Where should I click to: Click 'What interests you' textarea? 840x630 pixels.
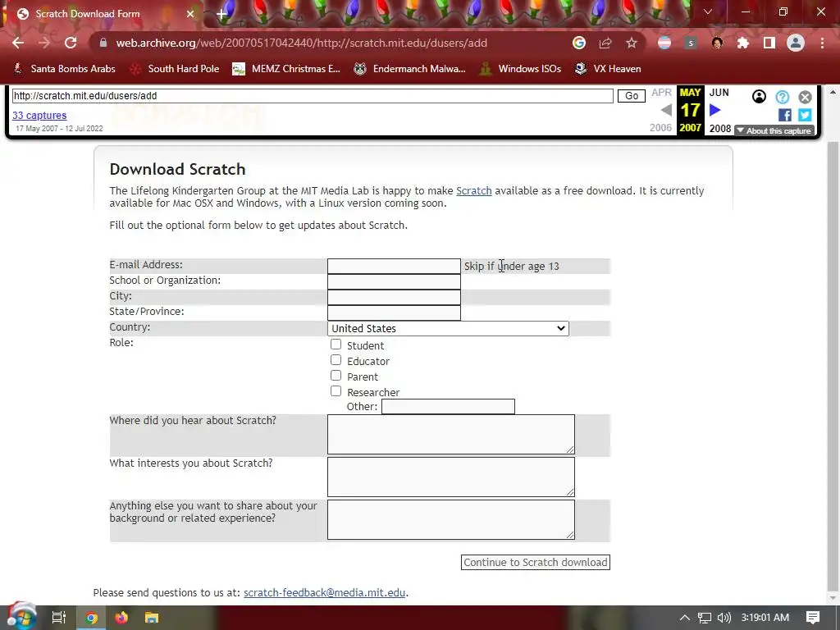pyautogui.click(x=451, y=477)
